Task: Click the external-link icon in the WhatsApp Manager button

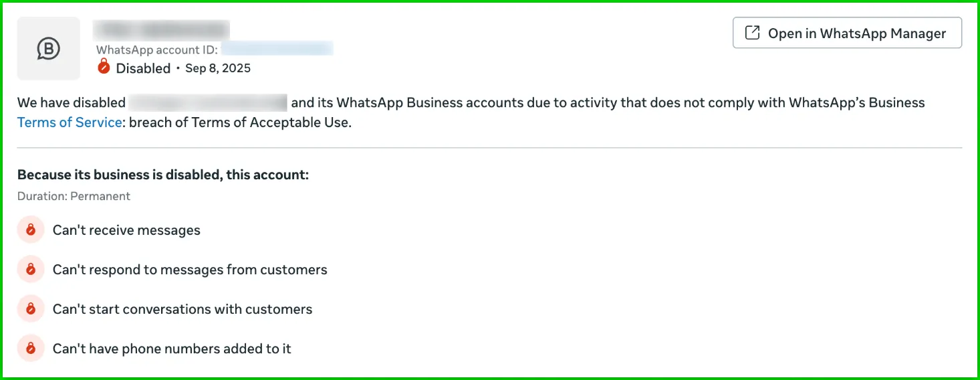Action: (752, 33)
